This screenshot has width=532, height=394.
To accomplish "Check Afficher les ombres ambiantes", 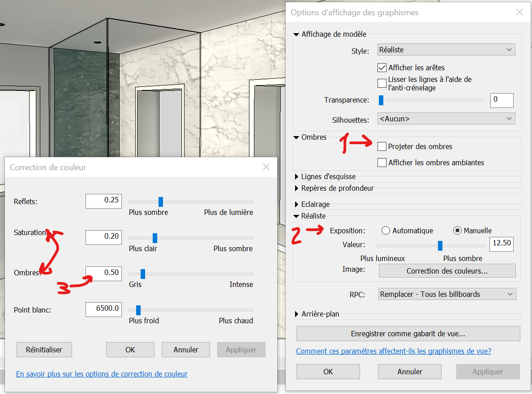I will pos(382,163).
